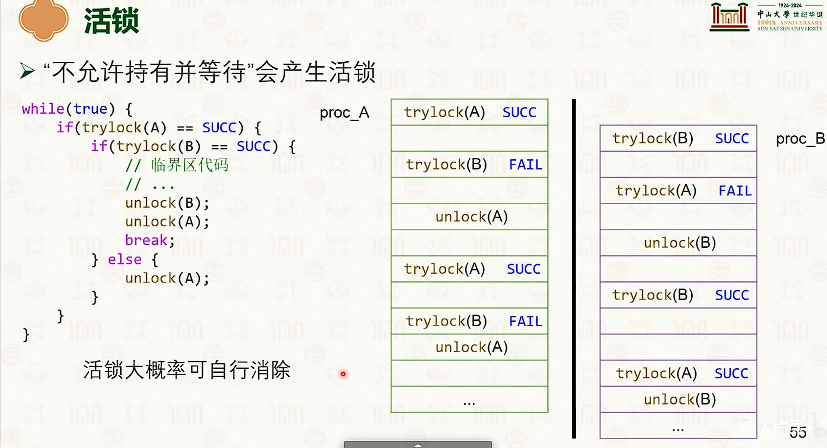Viewport: 827px width, 448px height.
Task: Click the first "trylock(A) SUCC" row in proc_A table
Action: 469,112
